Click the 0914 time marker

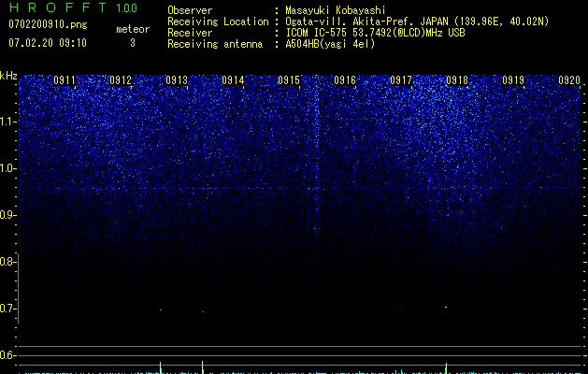[x=233, y=80]
